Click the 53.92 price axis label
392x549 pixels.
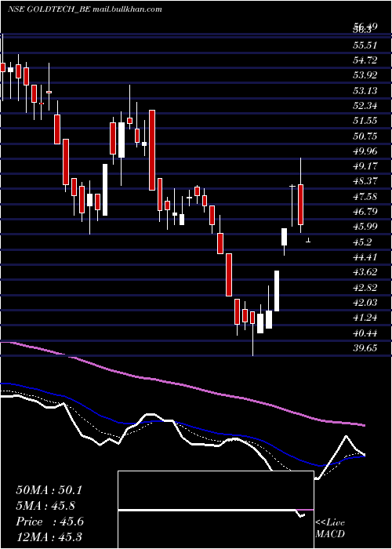coord(365,75)
